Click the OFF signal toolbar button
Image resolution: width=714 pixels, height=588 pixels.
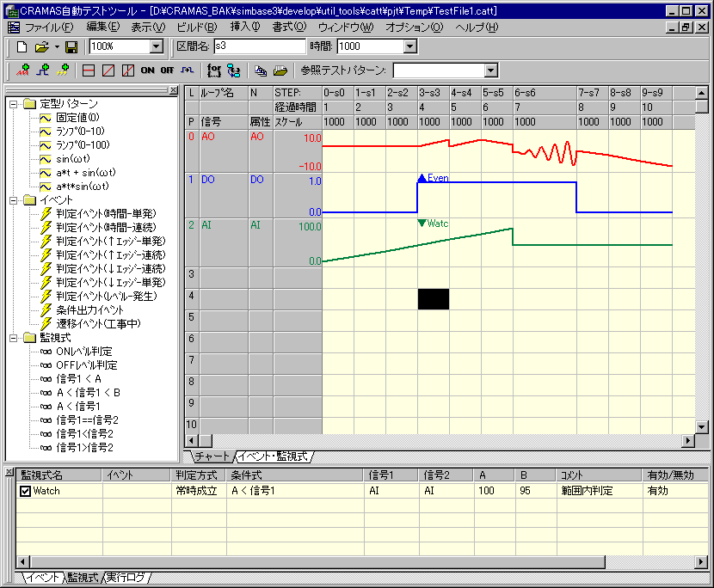pos(167,70)
